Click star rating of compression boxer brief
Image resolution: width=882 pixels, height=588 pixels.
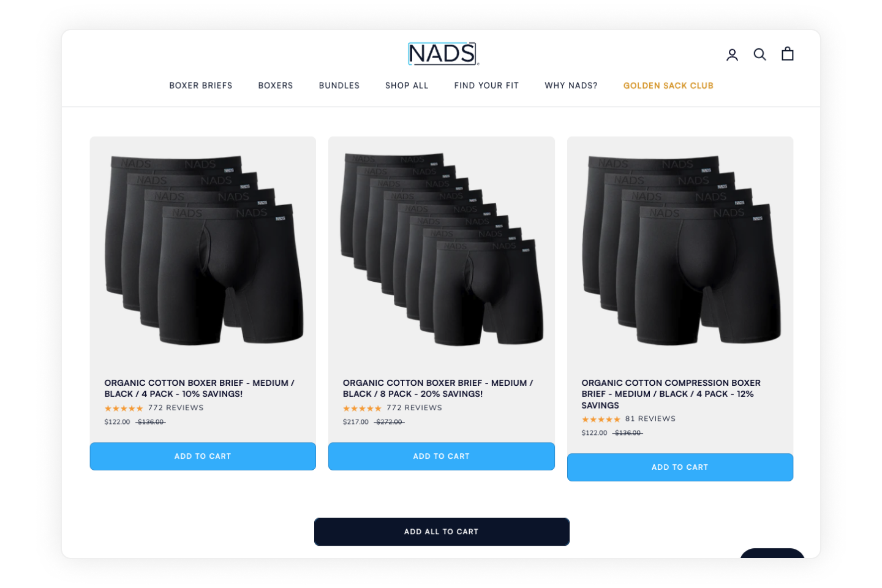click(601, 419)
